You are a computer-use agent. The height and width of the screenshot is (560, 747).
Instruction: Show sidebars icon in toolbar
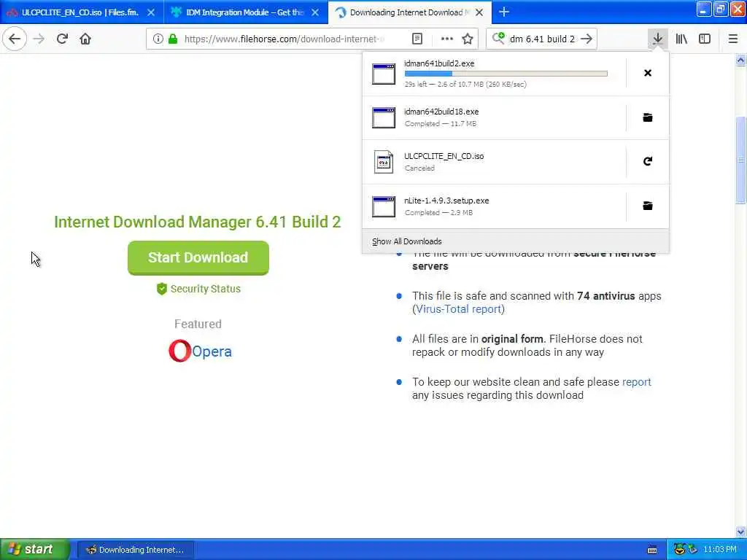tap(705, 39)
